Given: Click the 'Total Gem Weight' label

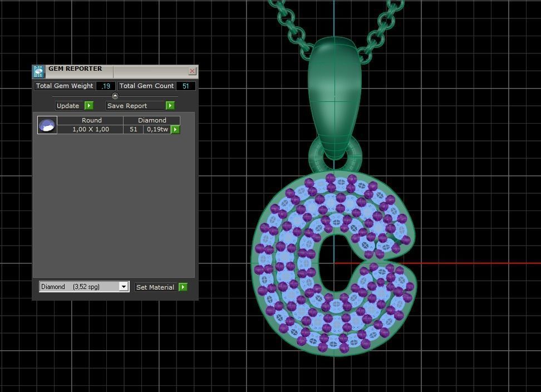Looking at the screenshot, I should point(65,86).
